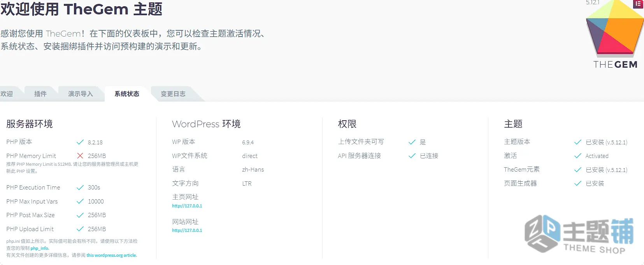This screenshot has height=265, width=644.
Task: Click the 文字方向 label
Action: point(185,183)
